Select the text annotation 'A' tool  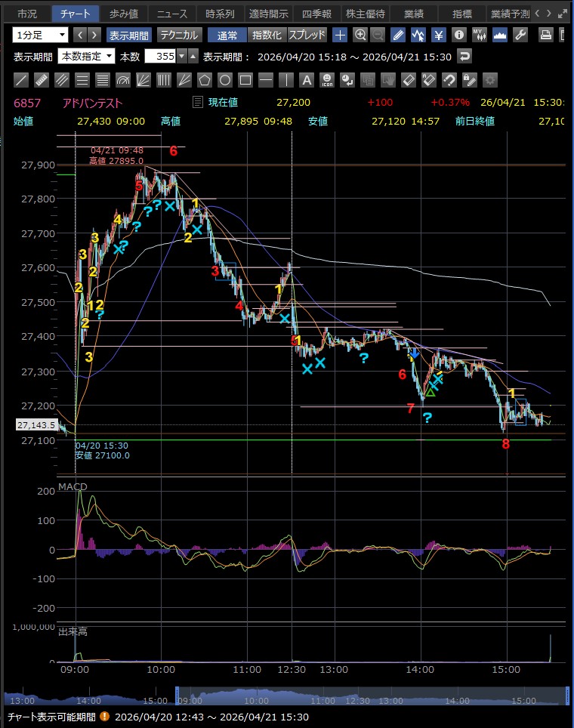[x=306, y=79]
